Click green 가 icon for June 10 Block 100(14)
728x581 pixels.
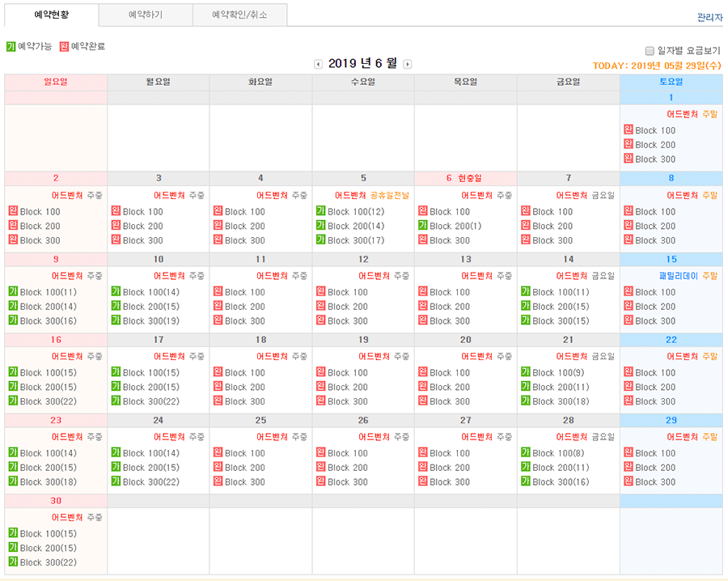point(116,291)
